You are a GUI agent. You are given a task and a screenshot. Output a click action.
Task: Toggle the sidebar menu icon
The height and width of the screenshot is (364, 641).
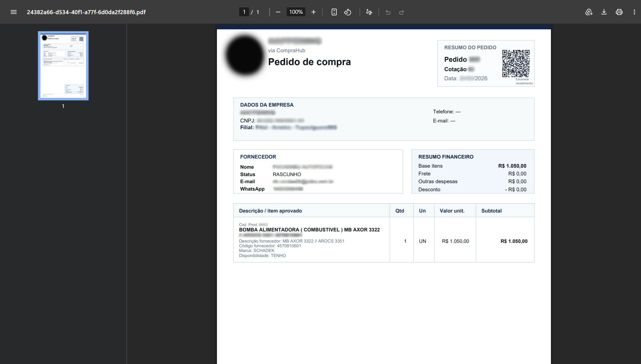(x=13, y=12)
